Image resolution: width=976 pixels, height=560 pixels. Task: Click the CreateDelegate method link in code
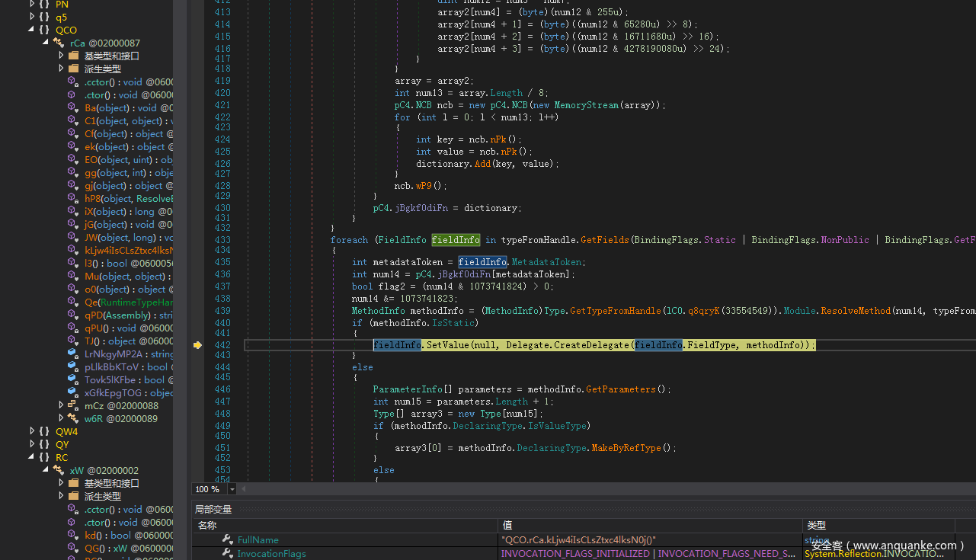590,345
